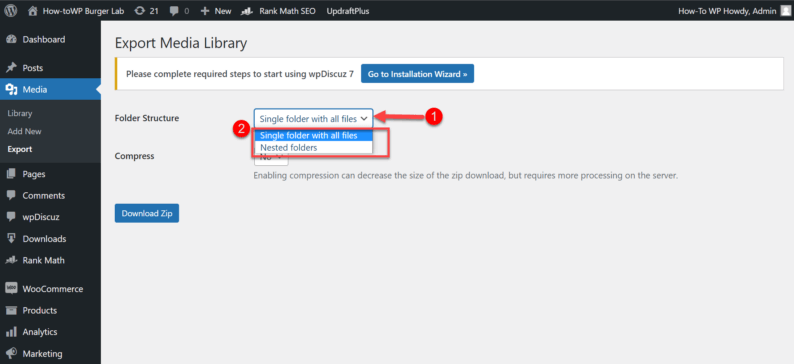Click the Pages icon in sidebar
Image resolution: width=794 pixels, height=364 pixels.
pyautogui.click(x=11, y=174)
